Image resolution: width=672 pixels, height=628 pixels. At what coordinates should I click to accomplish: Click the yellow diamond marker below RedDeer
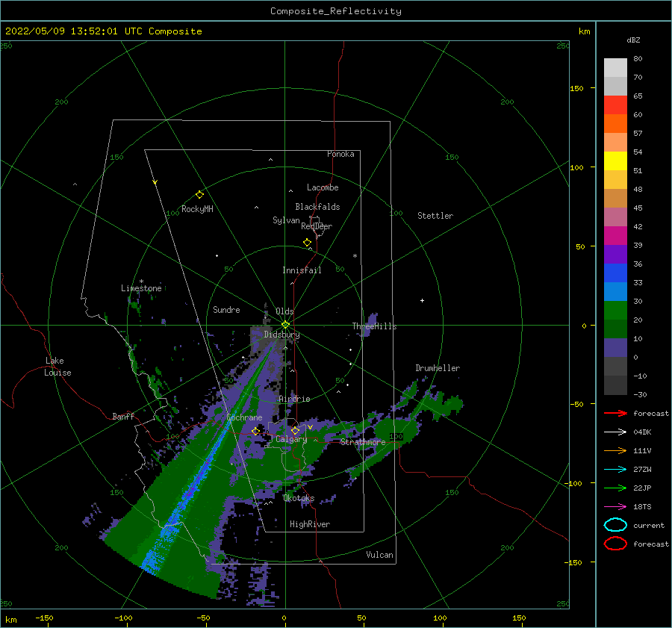coord(308,243)
